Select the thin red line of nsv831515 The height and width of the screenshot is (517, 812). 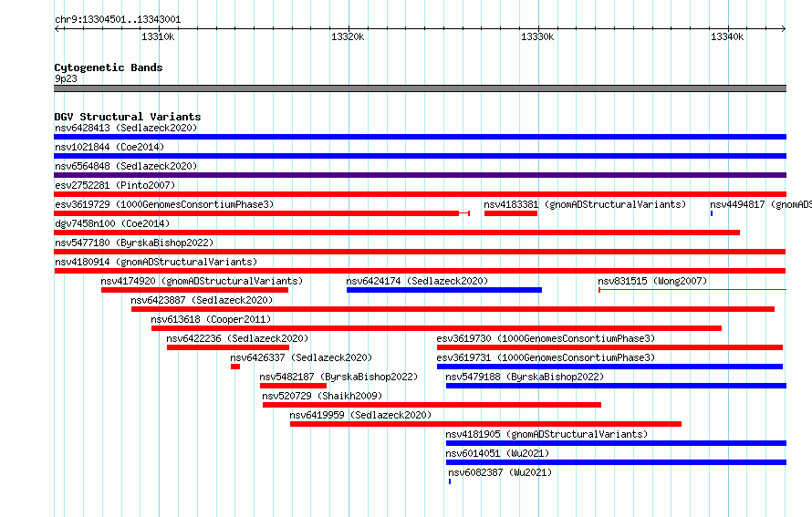(x=692, y=290)
